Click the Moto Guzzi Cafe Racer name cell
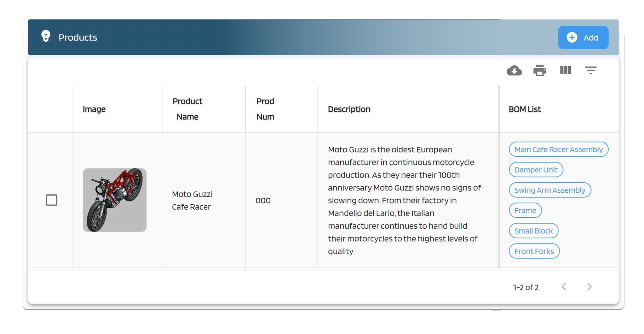This screenshot has height=334, width=644. point(192,200)
